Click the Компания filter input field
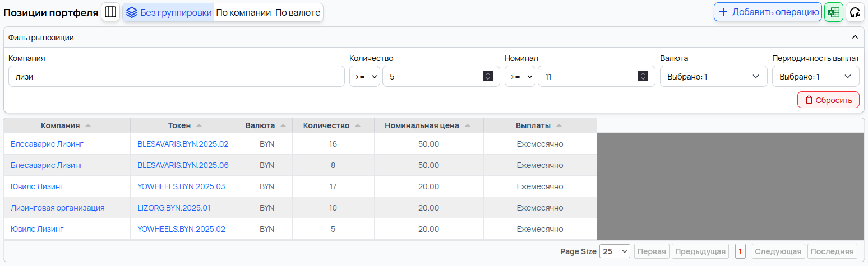The width and height of the screenshot is (868, 266). click(176, 77)
